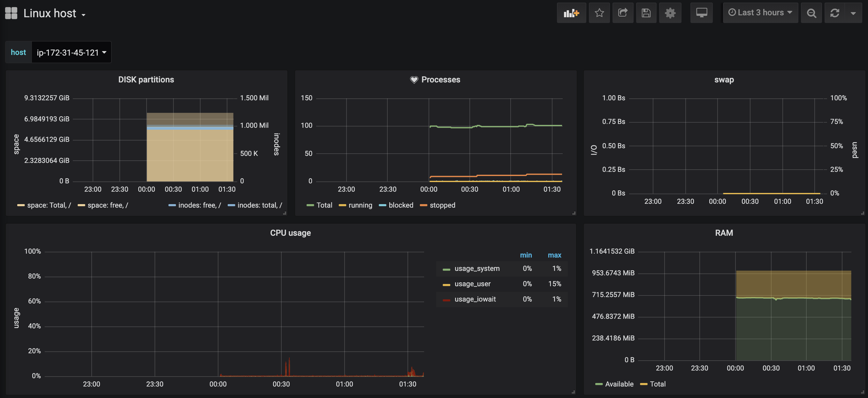Screen dimensions: 868x398
Task: Open the Share dashboard icon
Action: click(x=622, y=13)
